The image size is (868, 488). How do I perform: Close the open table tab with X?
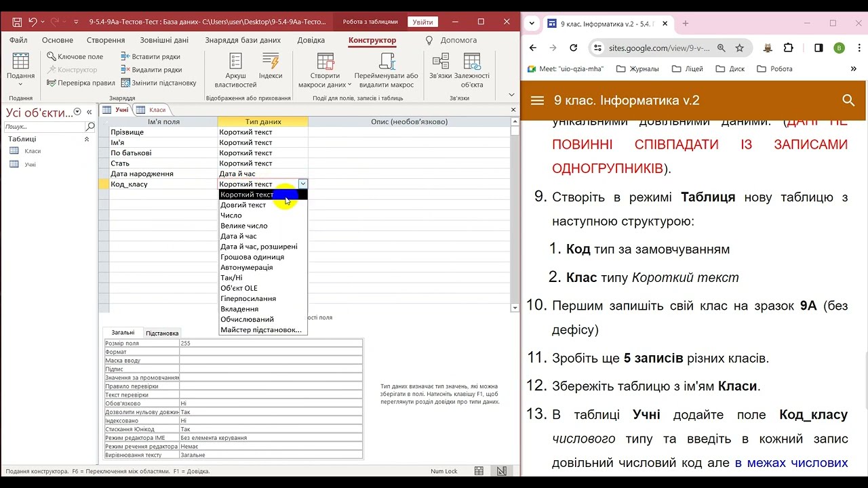click(x=513, y=110)
